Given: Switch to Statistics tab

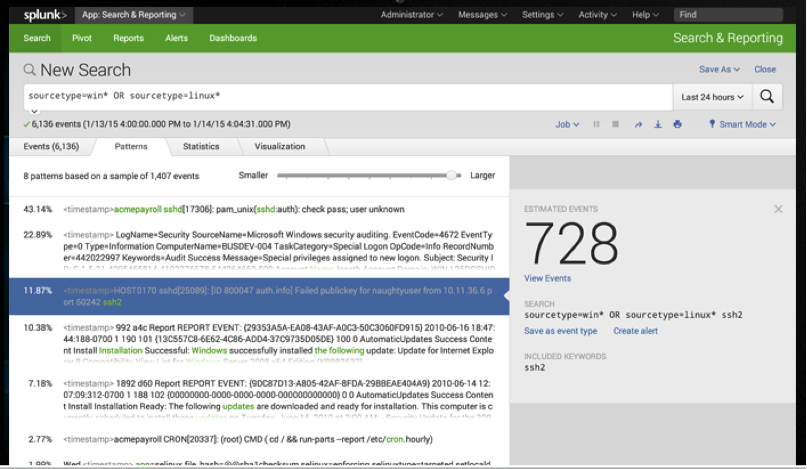Looking at the screenshot, I should point(201,147).
